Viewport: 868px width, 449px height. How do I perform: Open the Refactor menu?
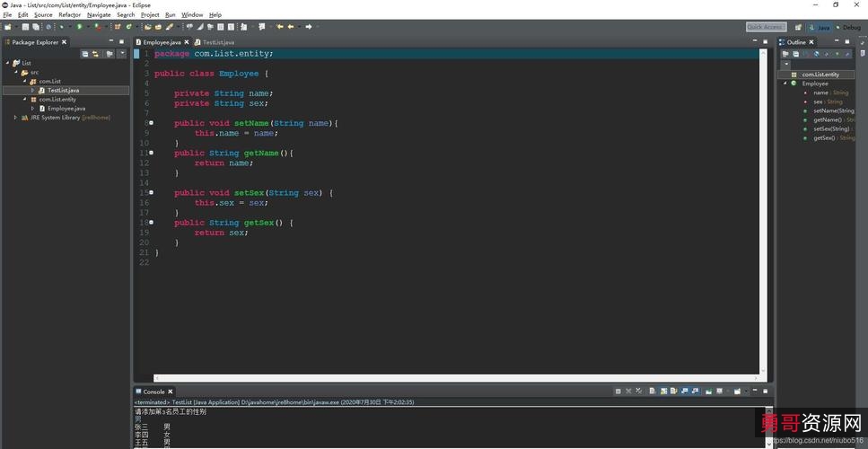(69, 14)
